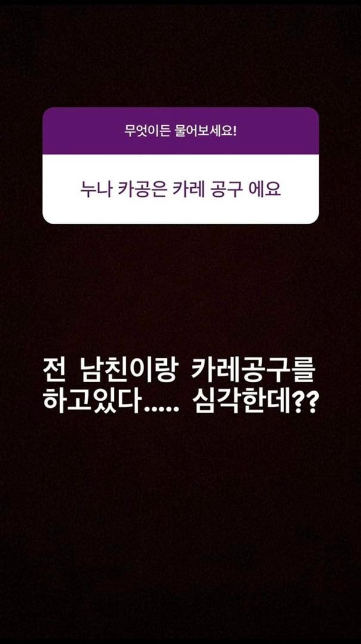
Task: Click the white answer box of the question sticker
Action: click(x=181, y=189)
